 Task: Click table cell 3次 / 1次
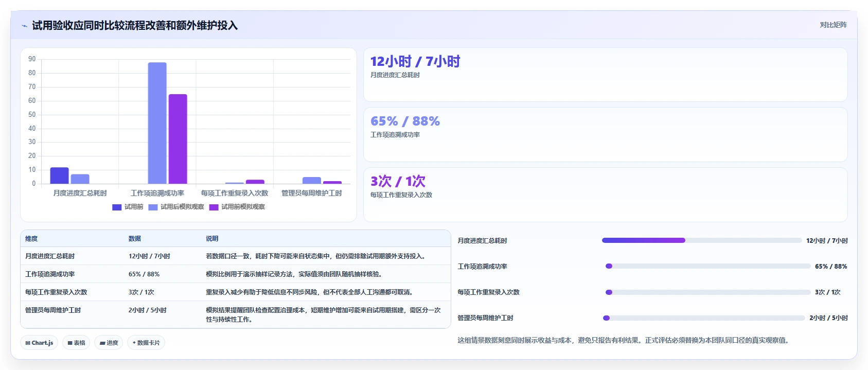click(141, 292)
